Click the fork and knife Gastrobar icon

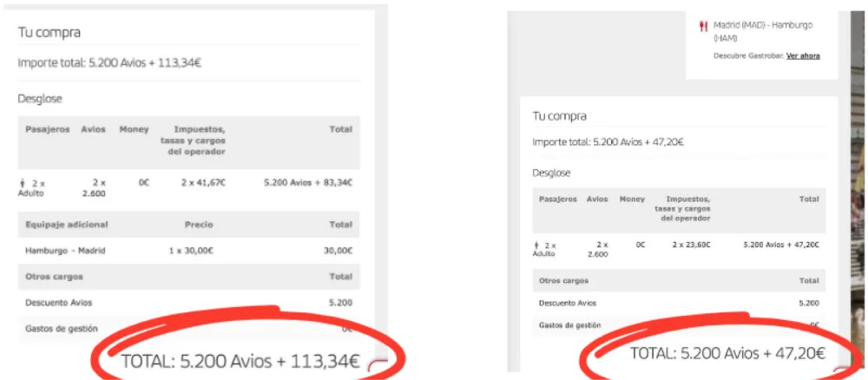point(704,26)
